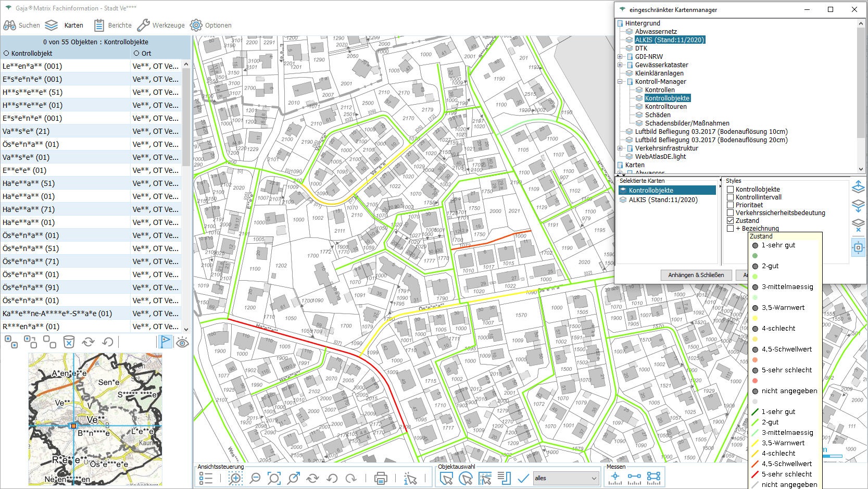Select the info pointer tool
The height and width of the screenshot is (489, 868).
(x=410, y=478)
